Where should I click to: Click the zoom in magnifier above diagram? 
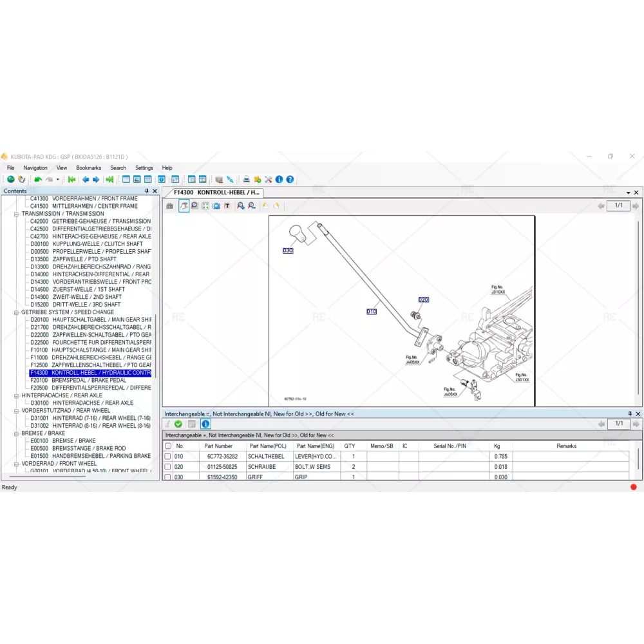(240, 206)
